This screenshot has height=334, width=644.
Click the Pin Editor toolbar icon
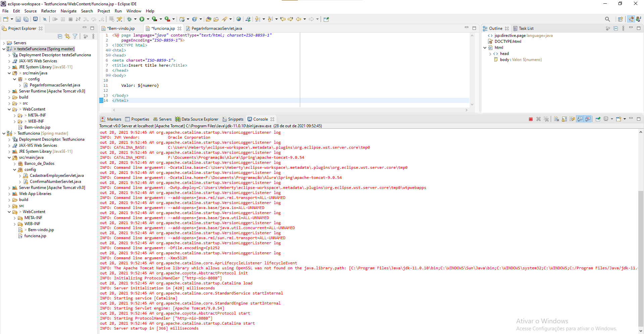click(x=326, y=19)
